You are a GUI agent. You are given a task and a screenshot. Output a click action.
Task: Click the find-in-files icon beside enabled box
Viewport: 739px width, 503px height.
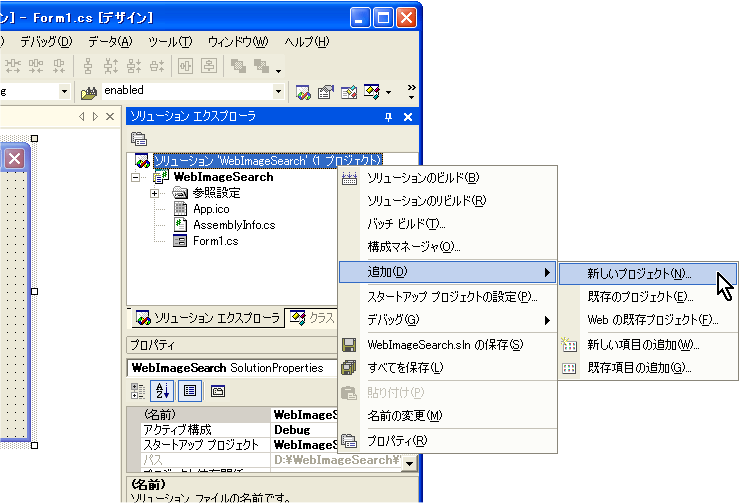coord(89,92)
